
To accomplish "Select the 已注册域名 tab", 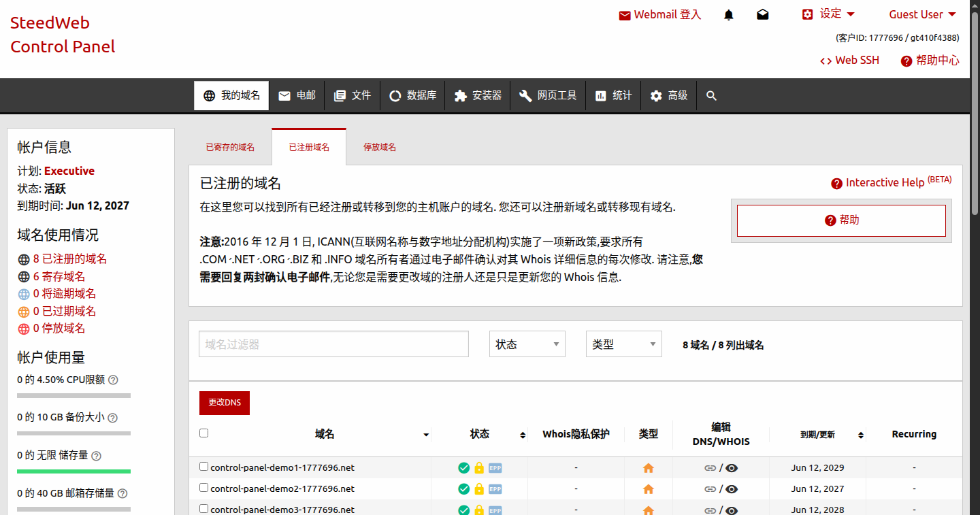I will [x=309, y=147].
